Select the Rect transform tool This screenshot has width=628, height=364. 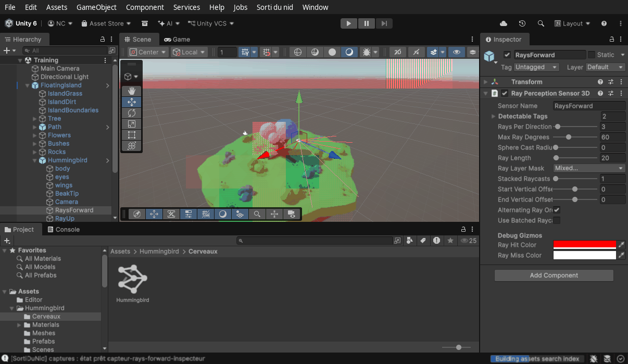tap(131, 135)
